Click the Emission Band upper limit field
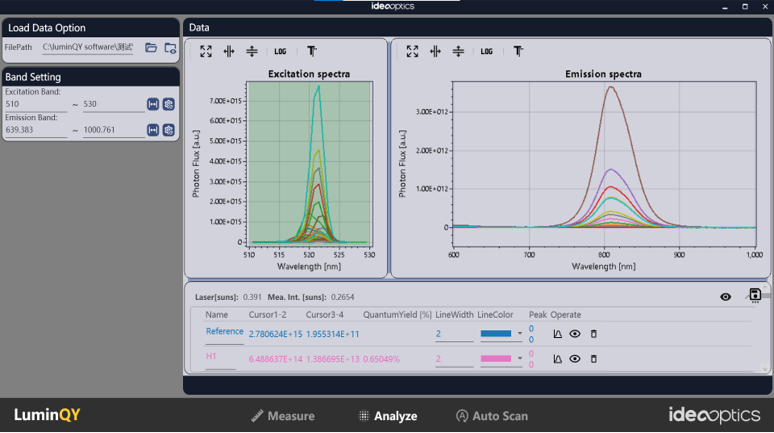774x433 pixels. (113, 130)
